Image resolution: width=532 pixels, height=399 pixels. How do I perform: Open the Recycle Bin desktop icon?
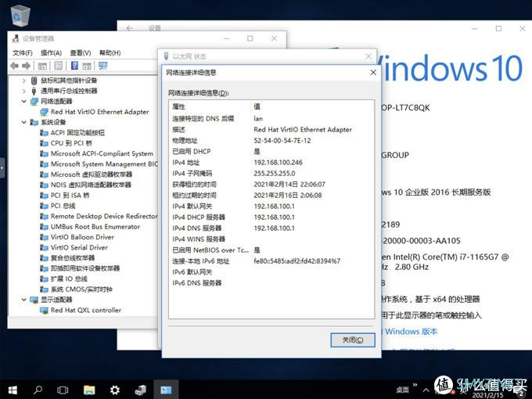(x=20, y=16)
